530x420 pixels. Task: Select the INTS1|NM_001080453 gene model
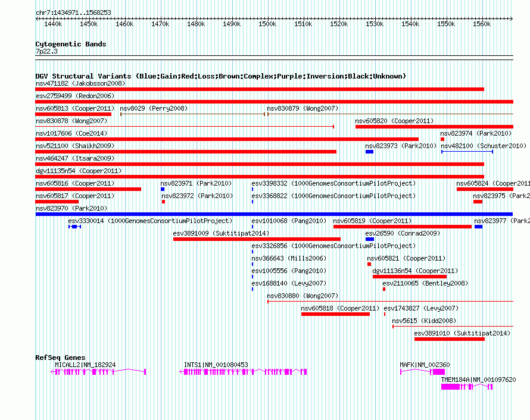[x=243, y=372]
